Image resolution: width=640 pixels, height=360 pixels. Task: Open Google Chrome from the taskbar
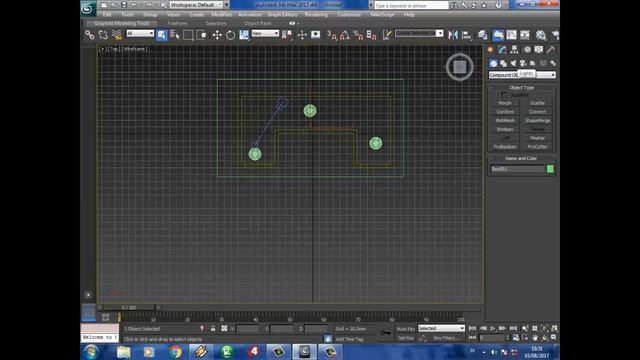coord(176,351)
